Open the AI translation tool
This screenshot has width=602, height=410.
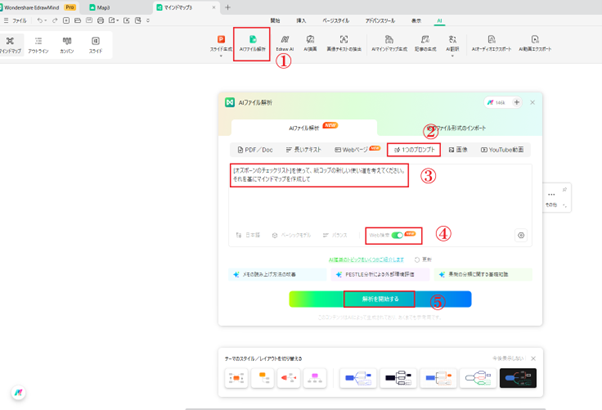tap(452, 43)
